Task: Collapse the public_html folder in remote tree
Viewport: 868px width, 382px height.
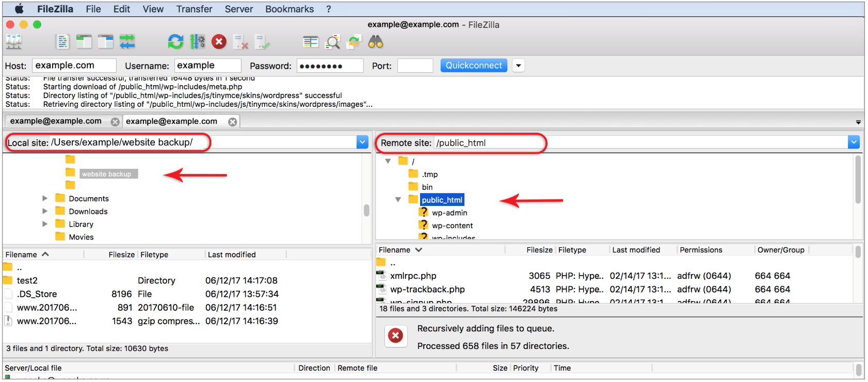Action: click(398, 199)
